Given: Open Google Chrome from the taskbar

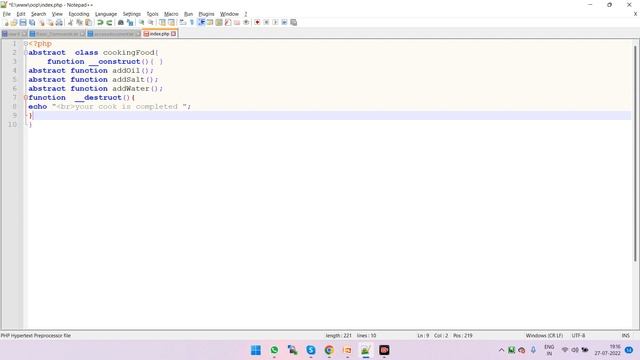Looking at the screenshot, I should (329, 350).
